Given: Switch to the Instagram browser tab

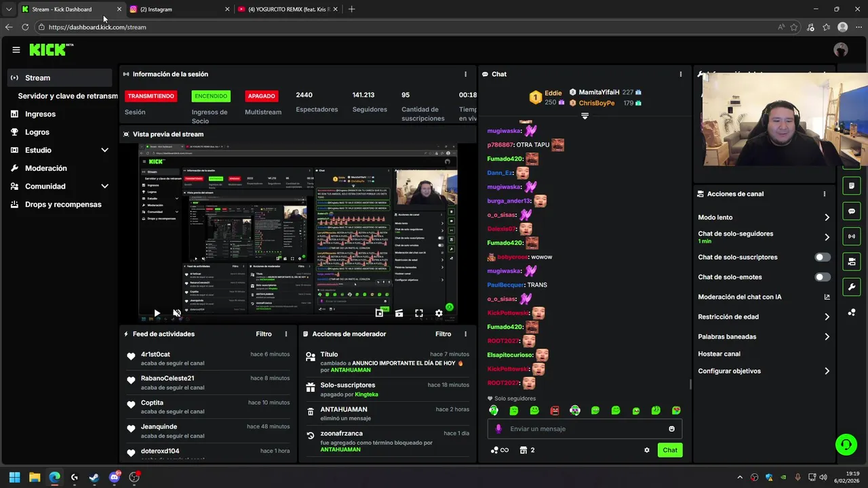Looking at the screenshot, I should 180,9.
